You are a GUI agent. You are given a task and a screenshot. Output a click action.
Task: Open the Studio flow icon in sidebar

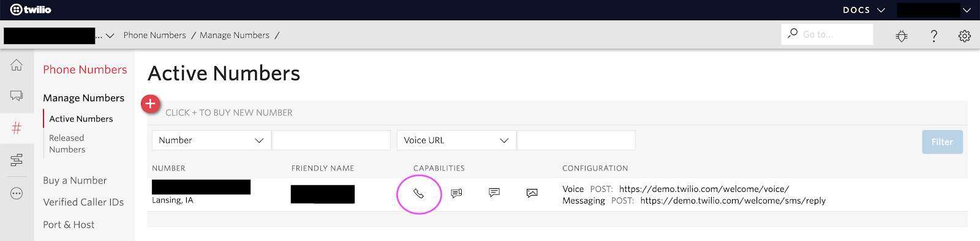tap(17, 160)
